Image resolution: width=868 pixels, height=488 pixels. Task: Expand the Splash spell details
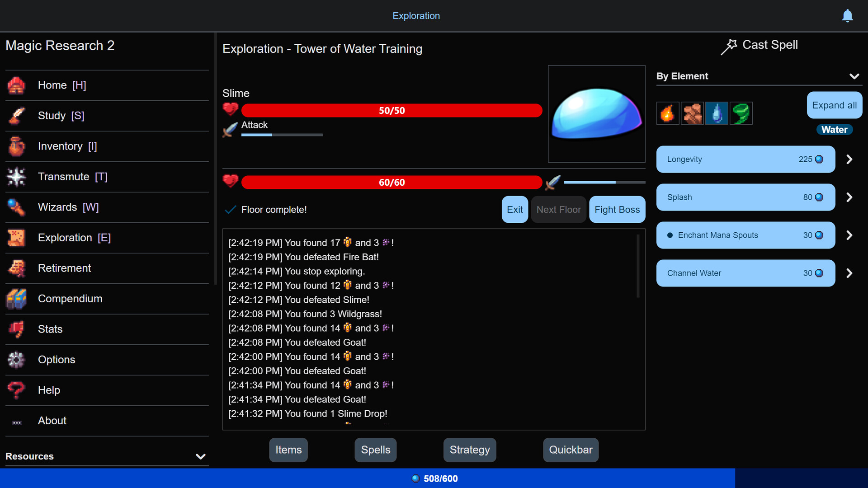(x=851, y=197)
